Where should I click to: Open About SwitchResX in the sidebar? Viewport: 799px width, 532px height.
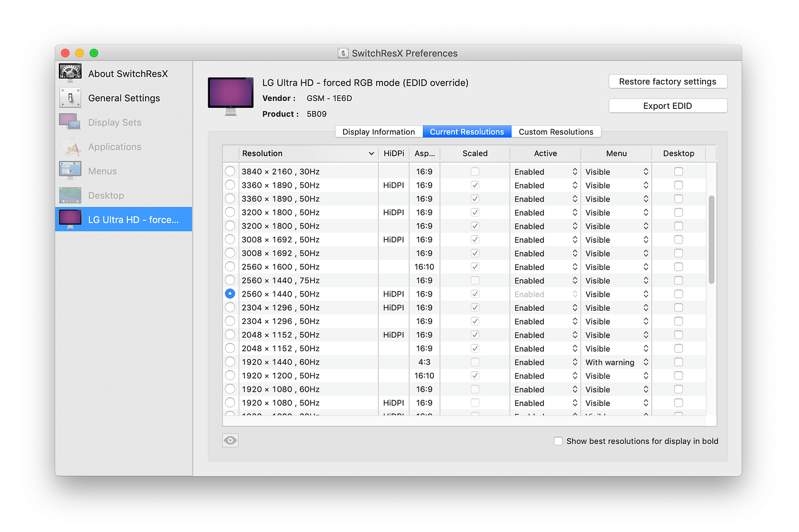click(124, 74)
